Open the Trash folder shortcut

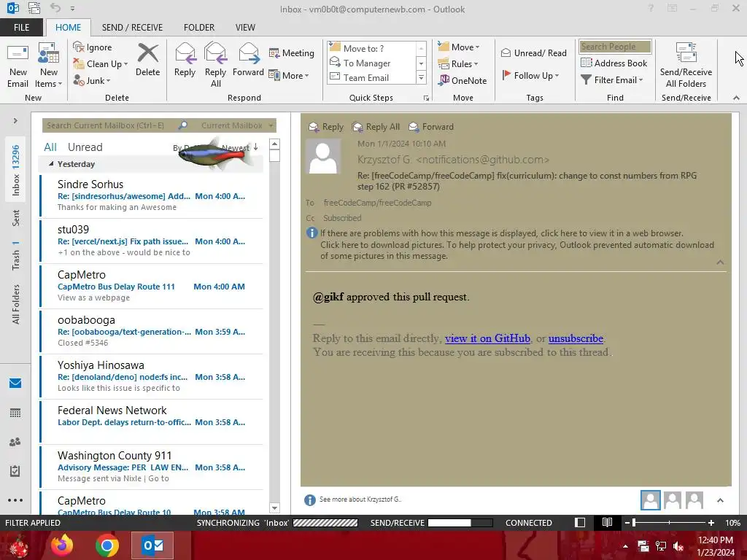(16, 255)
